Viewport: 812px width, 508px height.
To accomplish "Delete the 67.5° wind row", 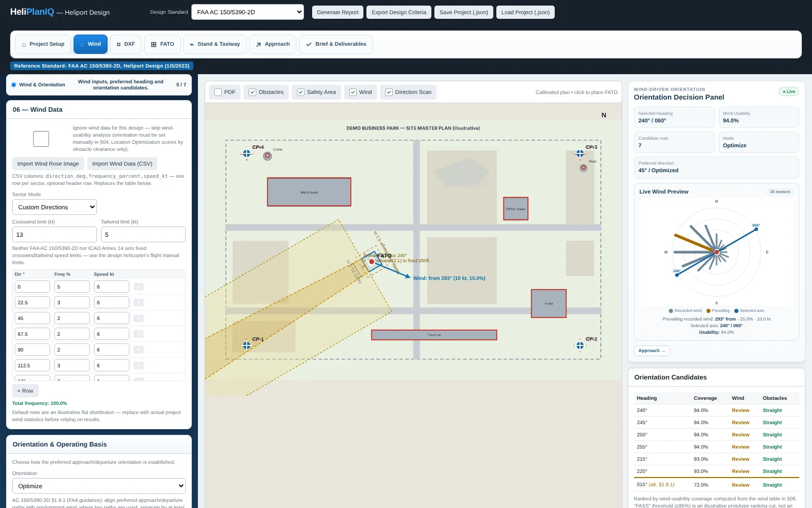I will pyautogui.click(x=139, y=334).
